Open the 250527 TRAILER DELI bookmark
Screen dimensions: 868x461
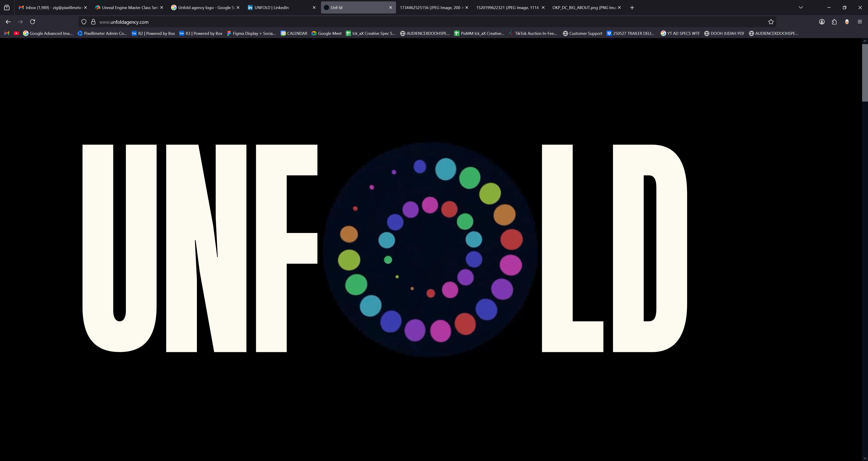pyautogui.click(x=630, y=33)
